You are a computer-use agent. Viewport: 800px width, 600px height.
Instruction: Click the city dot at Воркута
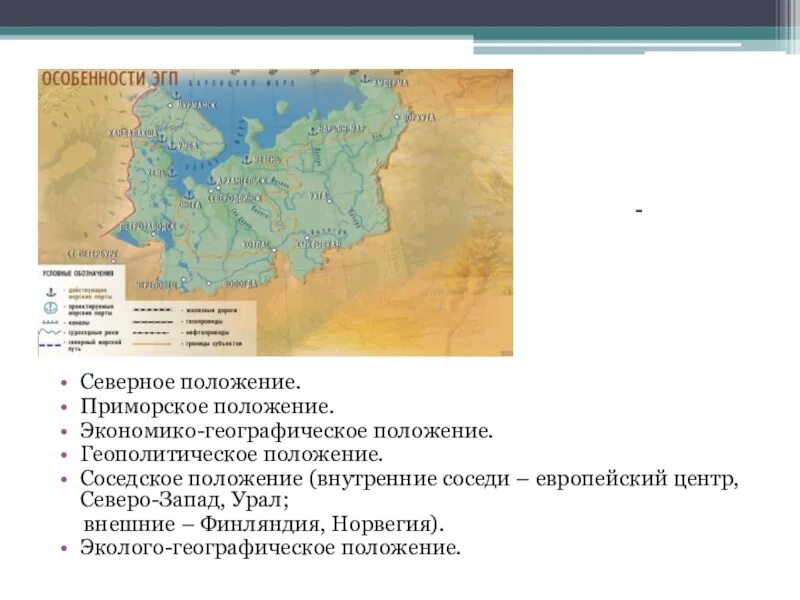tap(397, 117)
